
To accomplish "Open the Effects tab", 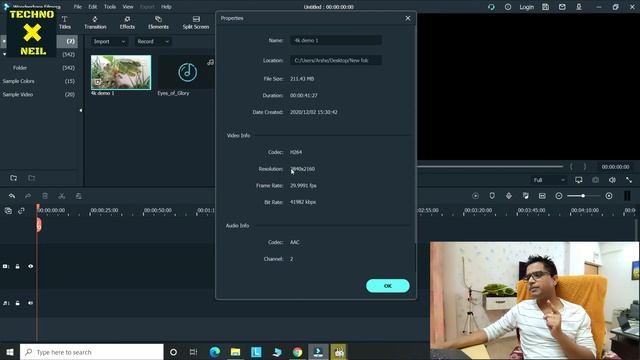I will point(127,23).
